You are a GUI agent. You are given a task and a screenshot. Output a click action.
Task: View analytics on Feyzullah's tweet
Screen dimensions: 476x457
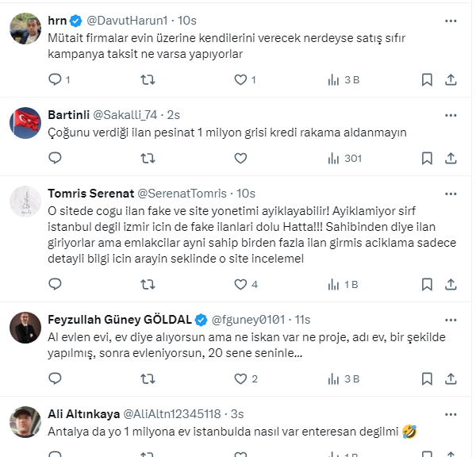click(x=334, y=379)
